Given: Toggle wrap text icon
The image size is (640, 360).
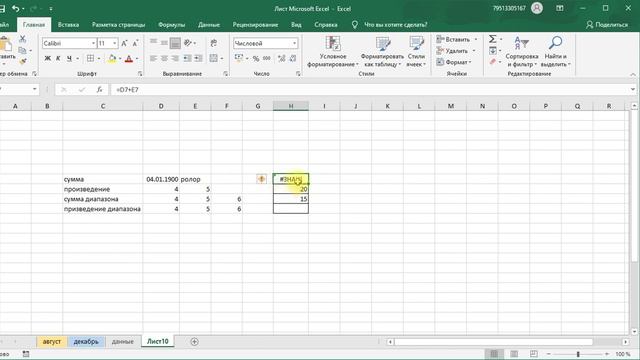Looking at the screenshot, I should pyautogui.click(x=213, y=43).
